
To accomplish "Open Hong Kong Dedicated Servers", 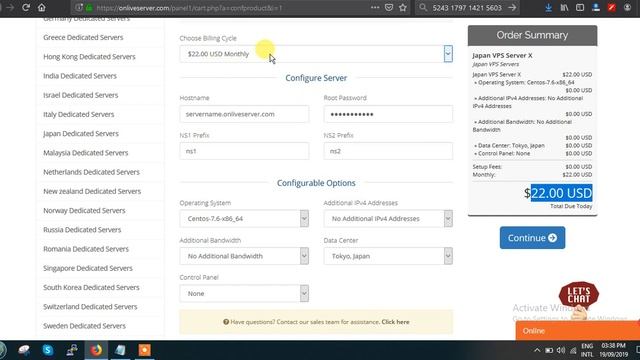I will (x=89, y=56).
